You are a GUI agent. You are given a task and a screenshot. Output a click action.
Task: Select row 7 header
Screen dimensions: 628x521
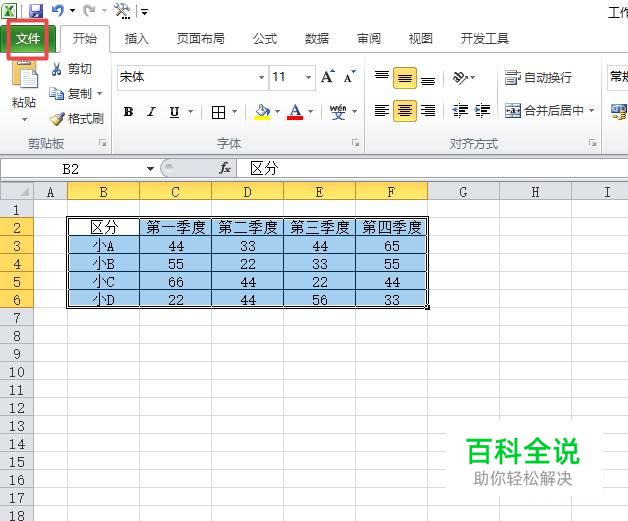16,318
